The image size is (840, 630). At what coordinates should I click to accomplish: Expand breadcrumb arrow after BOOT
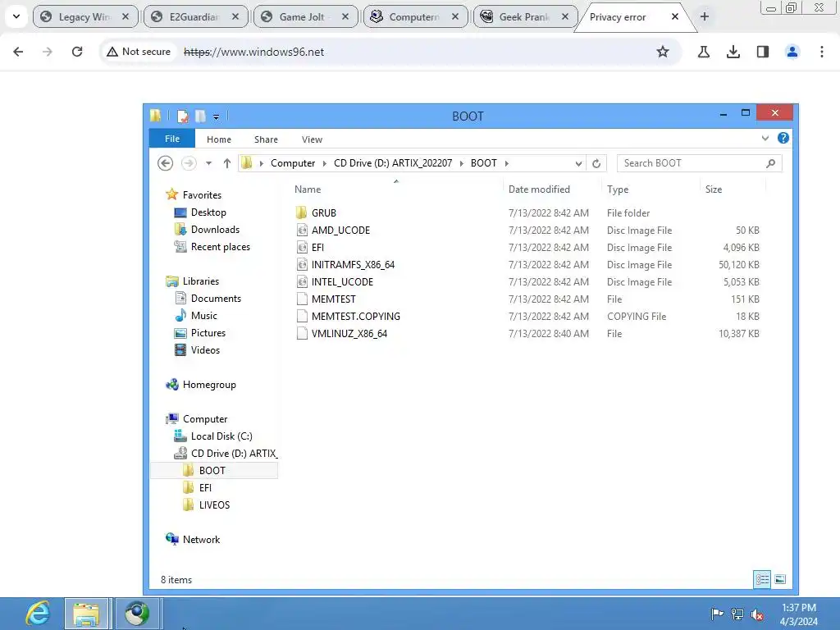point(506,163)
